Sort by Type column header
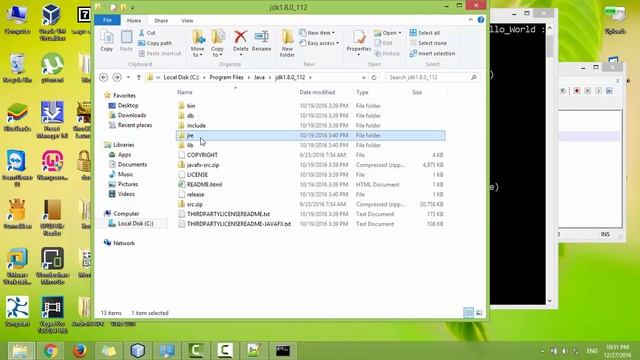640x360 pixels. click(362, 92)
